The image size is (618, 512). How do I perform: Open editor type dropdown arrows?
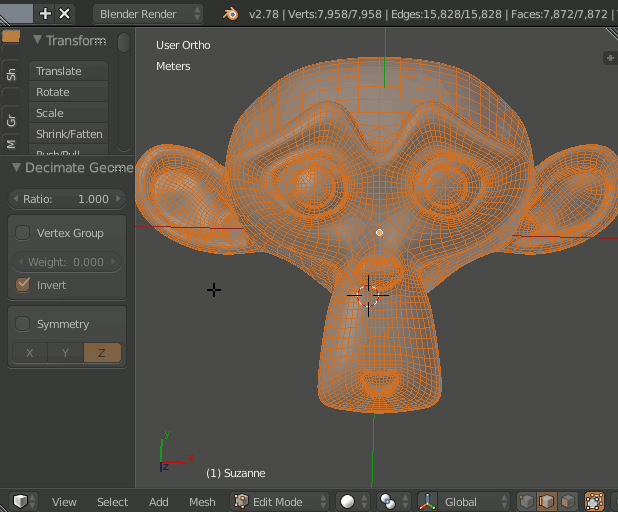[33, 501]
